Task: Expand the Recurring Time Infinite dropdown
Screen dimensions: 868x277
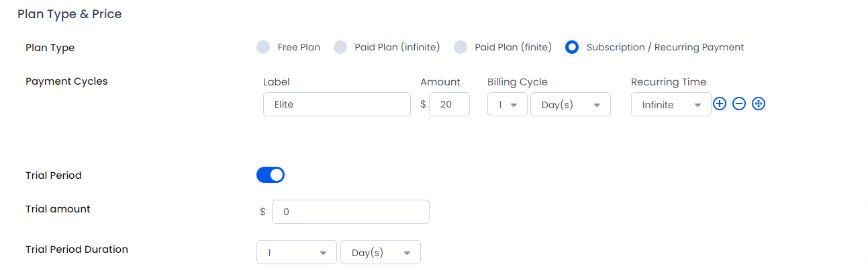Action: [671, 104]
